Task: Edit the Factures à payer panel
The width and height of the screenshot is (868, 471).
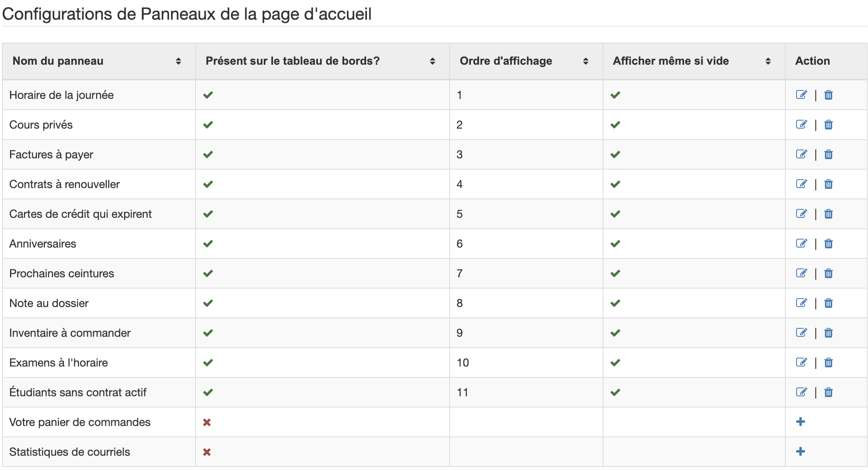Action: coord(801,154)
